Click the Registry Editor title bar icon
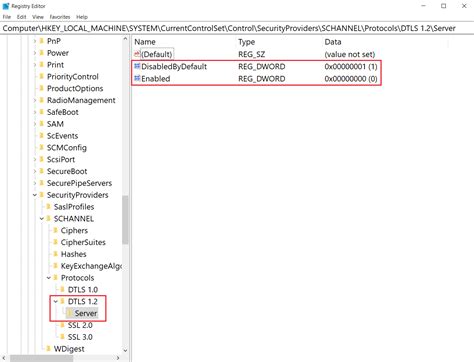 [6, 6]
